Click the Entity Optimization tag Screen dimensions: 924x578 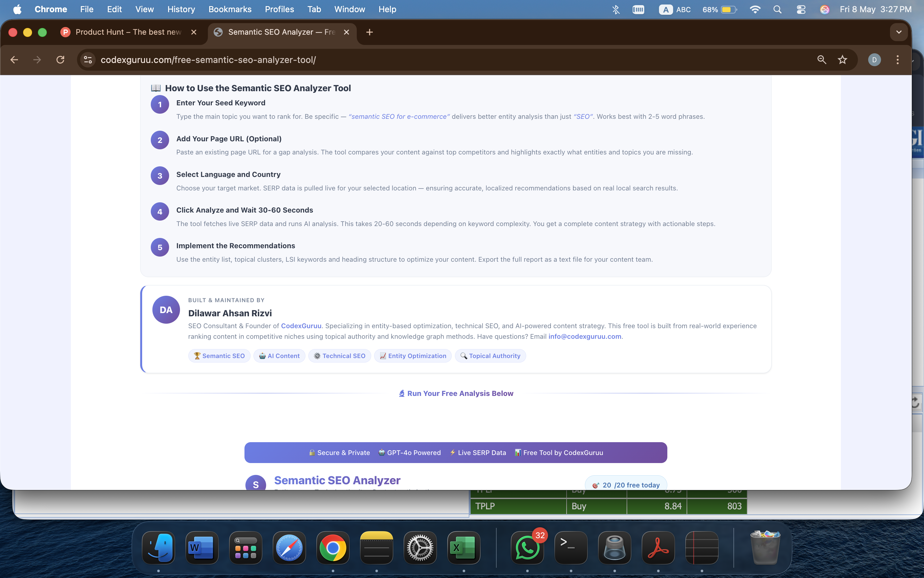pos(413,356)
